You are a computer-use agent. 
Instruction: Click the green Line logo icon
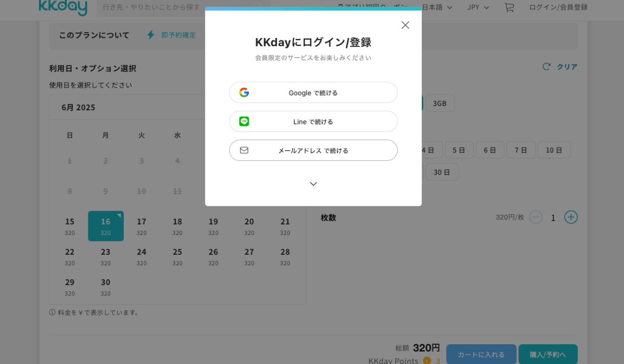244,121
